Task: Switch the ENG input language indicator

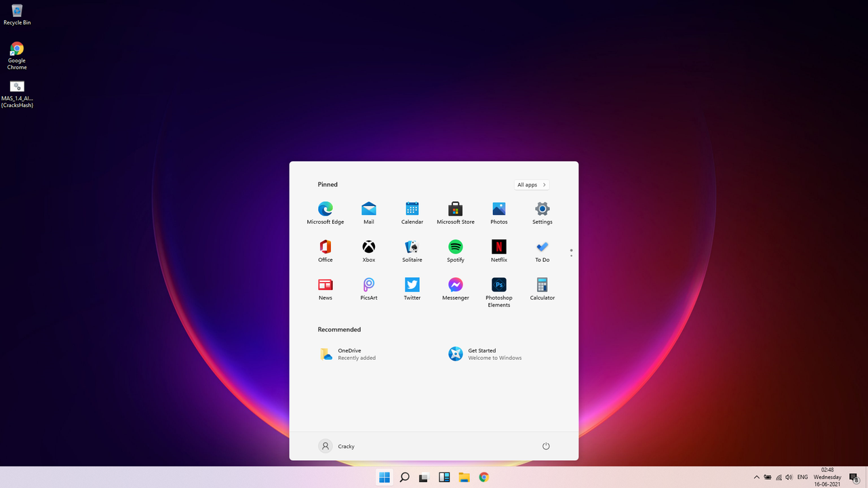Action: tap(802, 477)
